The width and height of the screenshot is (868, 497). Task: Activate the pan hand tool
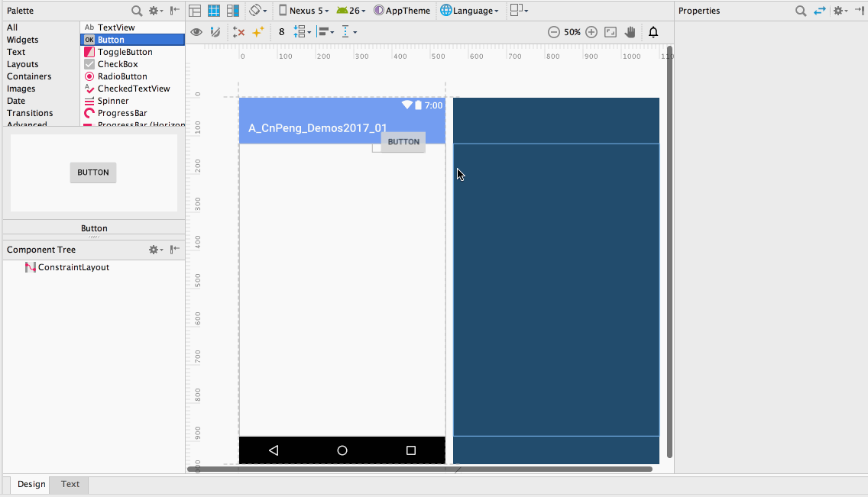tap(630, 32)
